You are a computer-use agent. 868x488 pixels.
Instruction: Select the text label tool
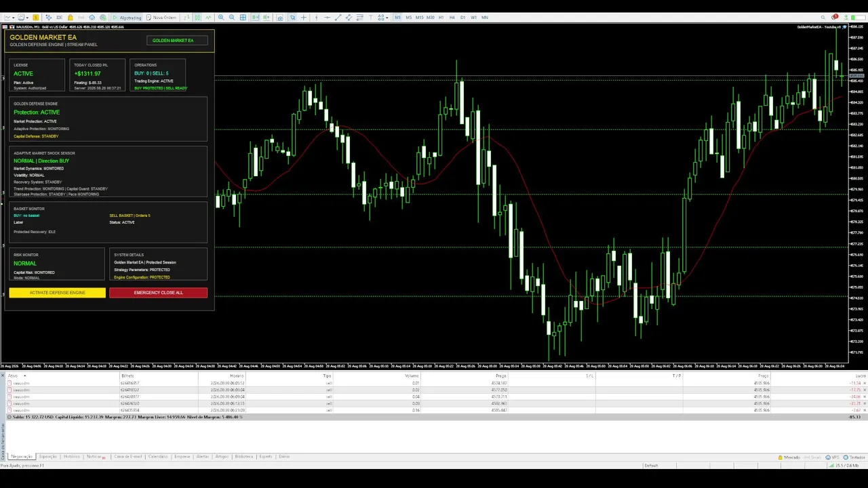pyautogui.click(x=370, y=18)
